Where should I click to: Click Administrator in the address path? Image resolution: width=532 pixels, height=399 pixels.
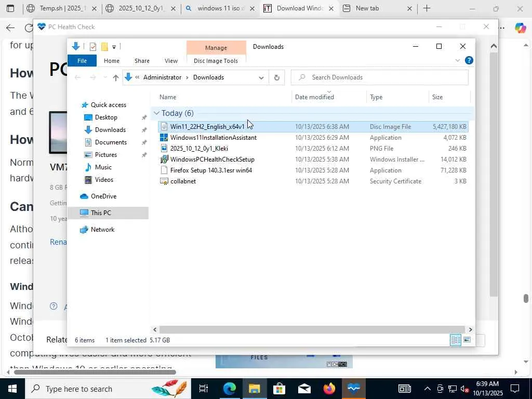point(162,77)
